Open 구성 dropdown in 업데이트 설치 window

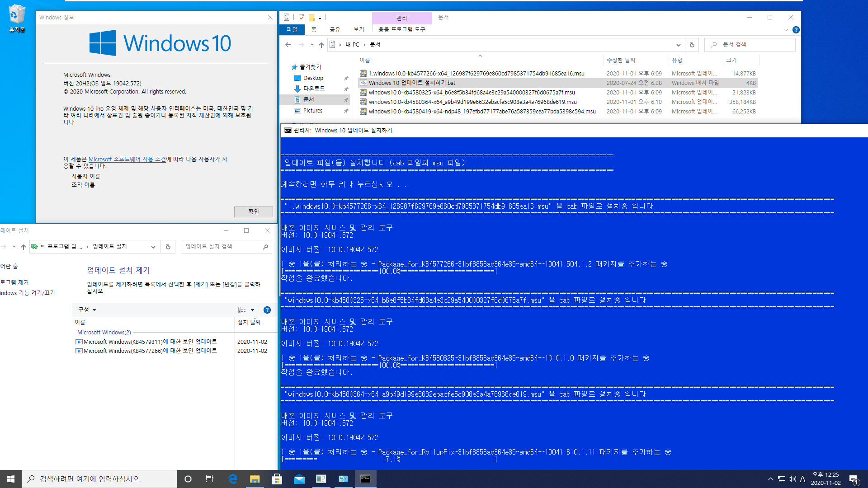(x=87, y=310)
